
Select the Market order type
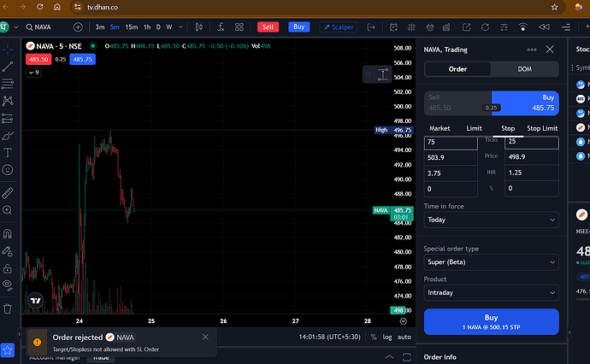click(440, 129)
